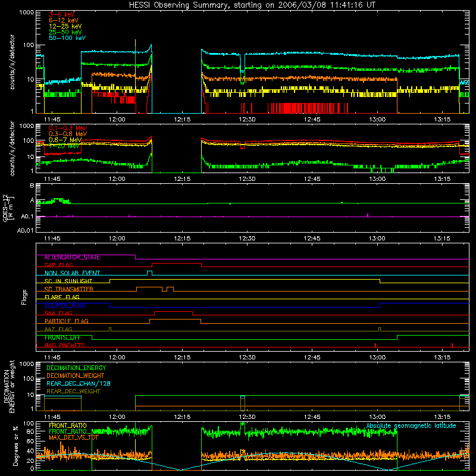Viewport: 476px width, 476px height.
Task: Click the ATTENUATOR_STATE flag label
Action: click(x=72, y=258)
